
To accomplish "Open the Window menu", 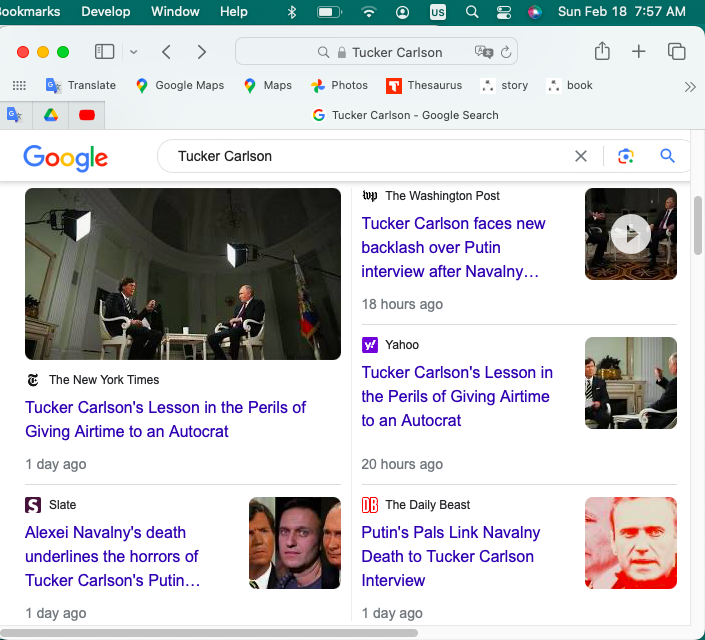I will 174,12.
